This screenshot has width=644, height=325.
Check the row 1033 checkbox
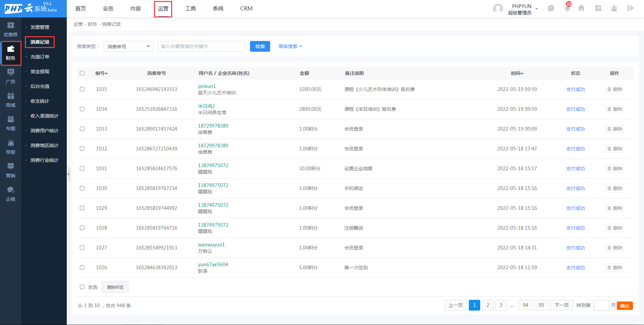82,129
